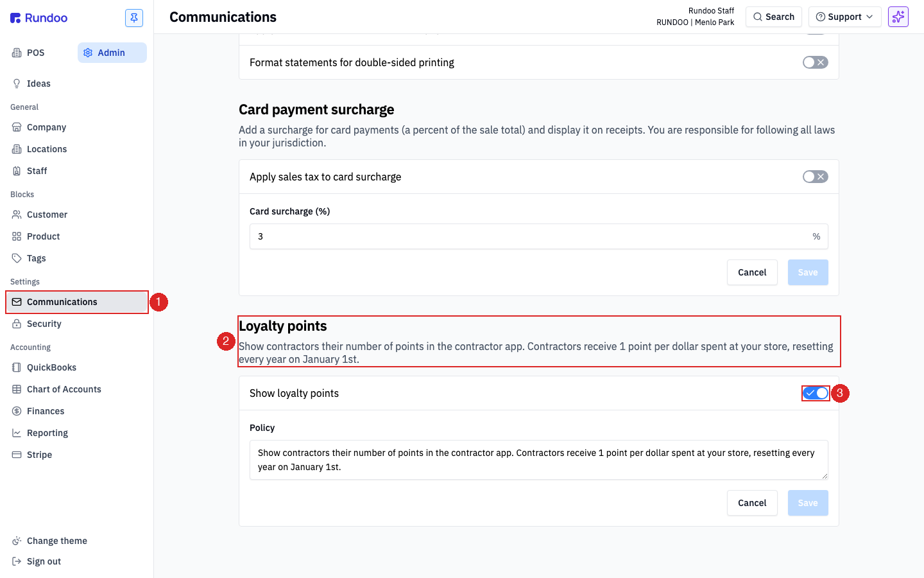This screenshot has height=578, width=924.
Task: Click the Customer people icon
Action: (x=17, y=215)
